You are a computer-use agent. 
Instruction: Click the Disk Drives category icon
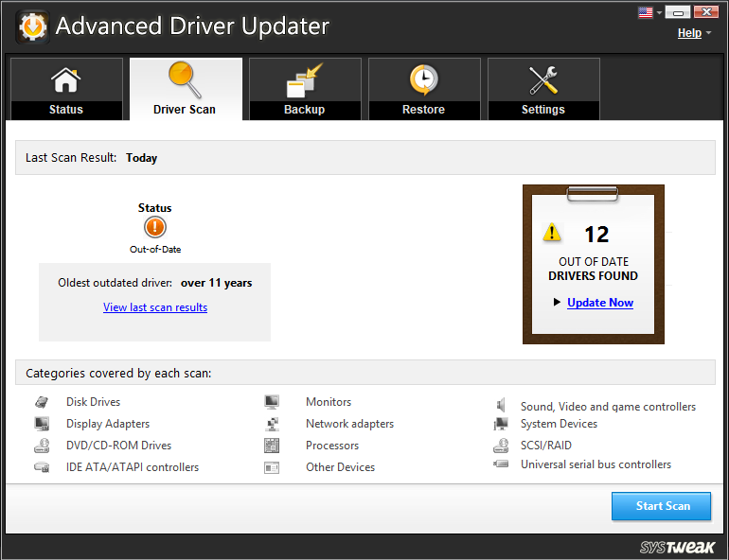42,402
